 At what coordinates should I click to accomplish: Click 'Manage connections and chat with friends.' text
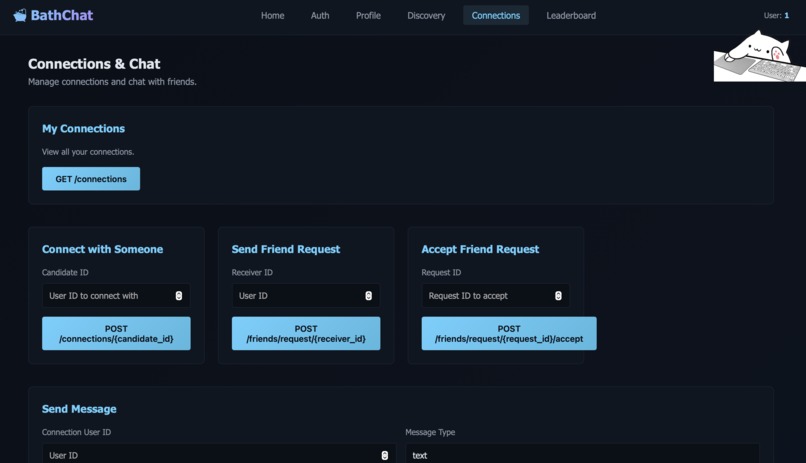point(112,82)
